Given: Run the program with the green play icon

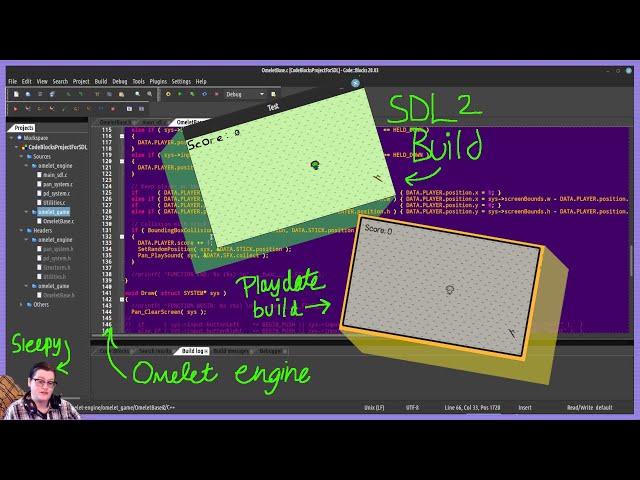Looking at the screenshot, I should (180, 94).
